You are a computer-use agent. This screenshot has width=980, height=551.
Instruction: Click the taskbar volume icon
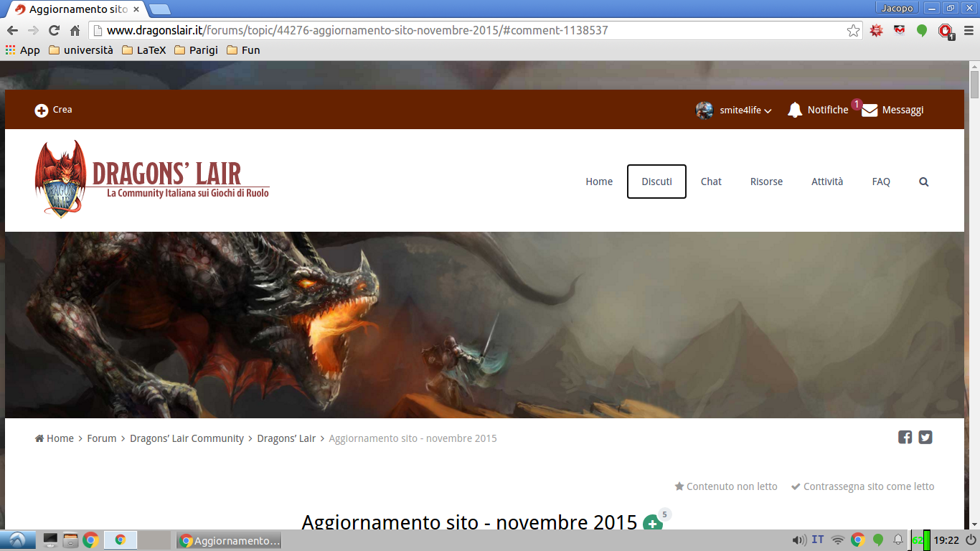(x=798, y=540)
